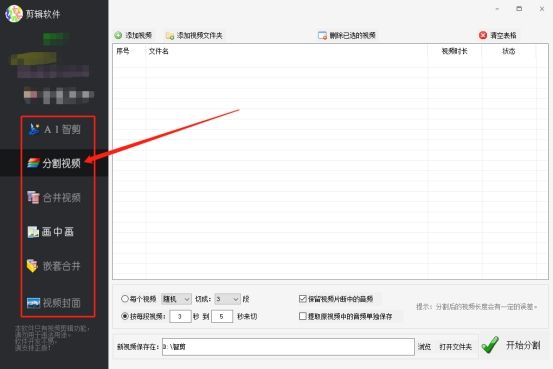
Task: Click 添加视频 button text
Action: point(139,35)
